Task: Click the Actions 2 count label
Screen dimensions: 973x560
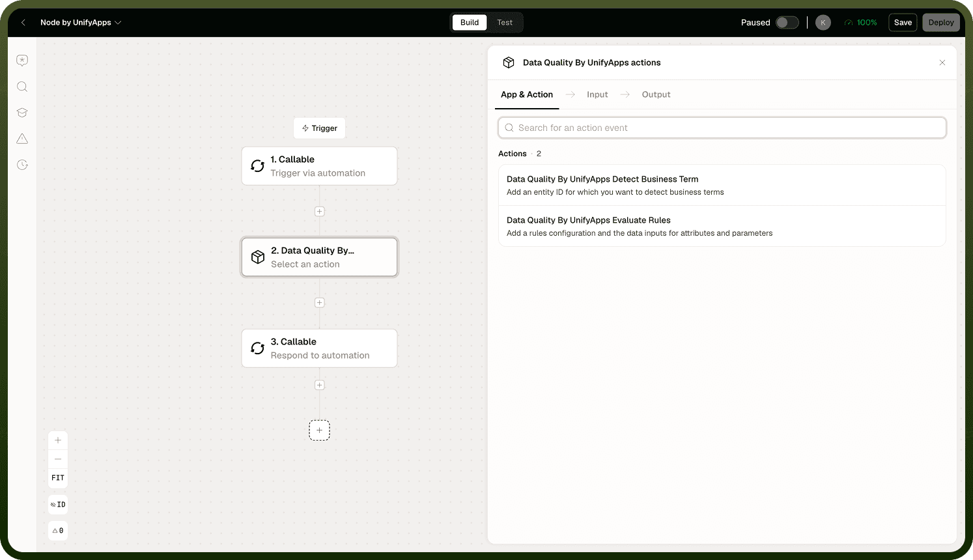Action: click(520, 154)
